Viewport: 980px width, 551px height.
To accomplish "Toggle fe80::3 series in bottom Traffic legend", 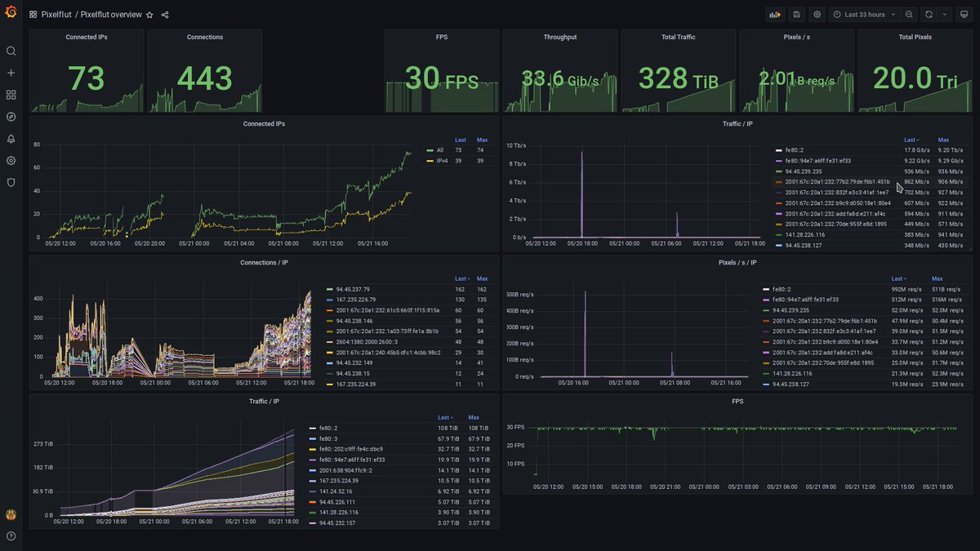I will 329,438.
